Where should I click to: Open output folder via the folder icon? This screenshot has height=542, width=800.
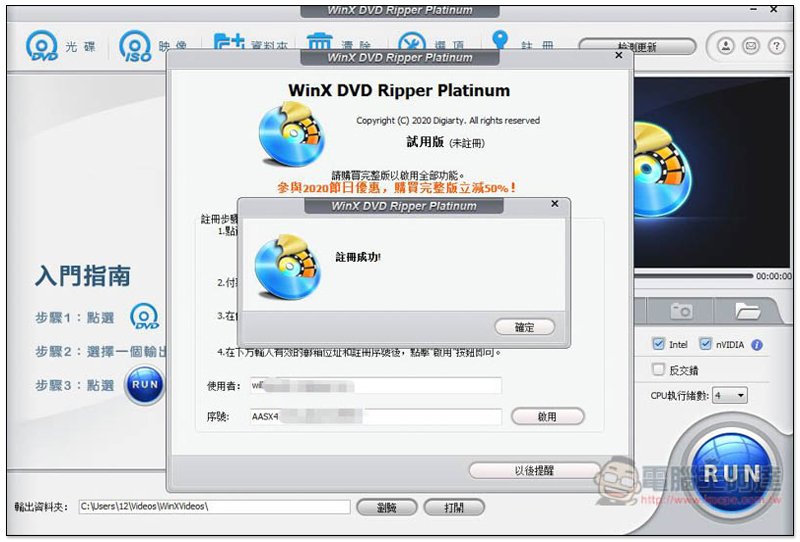747,310
